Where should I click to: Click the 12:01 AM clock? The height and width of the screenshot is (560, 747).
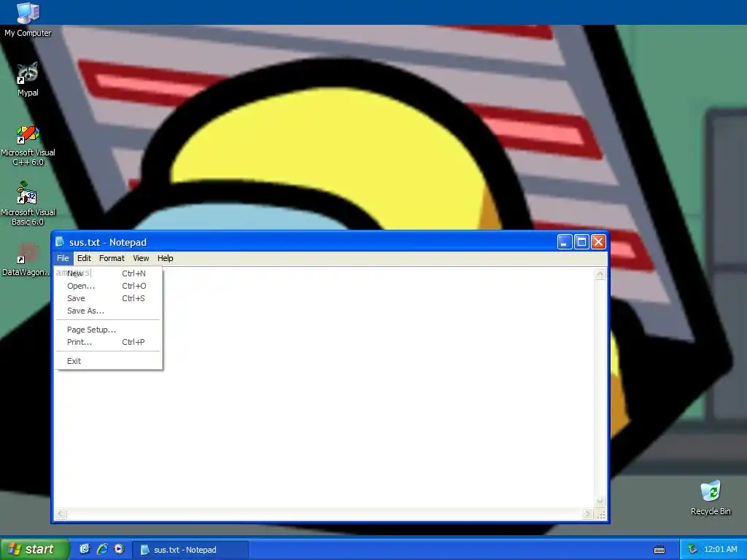click(720, 550)
